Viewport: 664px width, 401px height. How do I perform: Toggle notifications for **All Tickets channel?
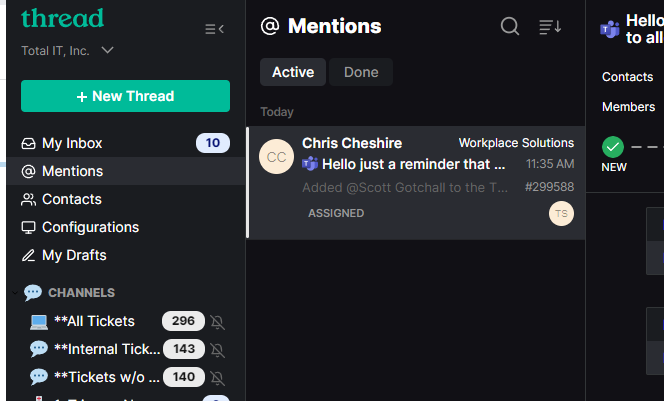pos(218,322)
